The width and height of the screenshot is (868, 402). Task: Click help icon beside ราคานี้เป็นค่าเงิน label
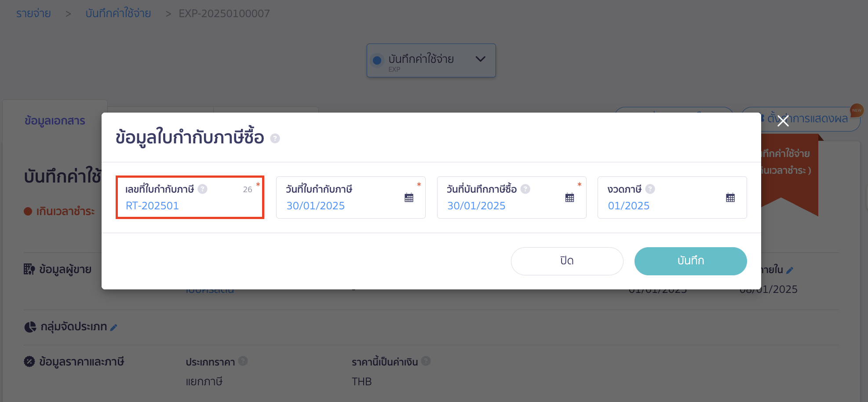pyautogui.click(x=426, y=361)
